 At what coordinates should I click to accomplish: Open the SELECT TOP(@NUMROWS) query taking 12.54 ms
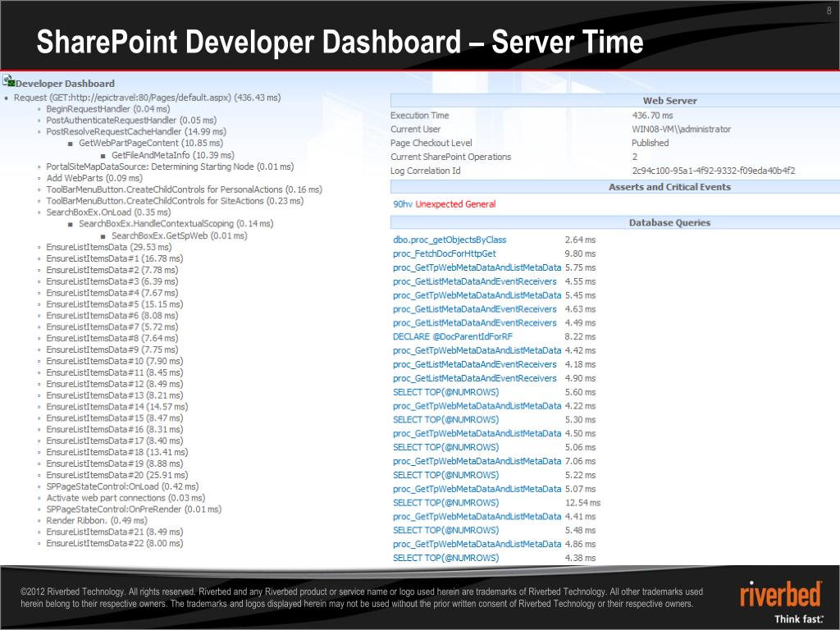445,503
